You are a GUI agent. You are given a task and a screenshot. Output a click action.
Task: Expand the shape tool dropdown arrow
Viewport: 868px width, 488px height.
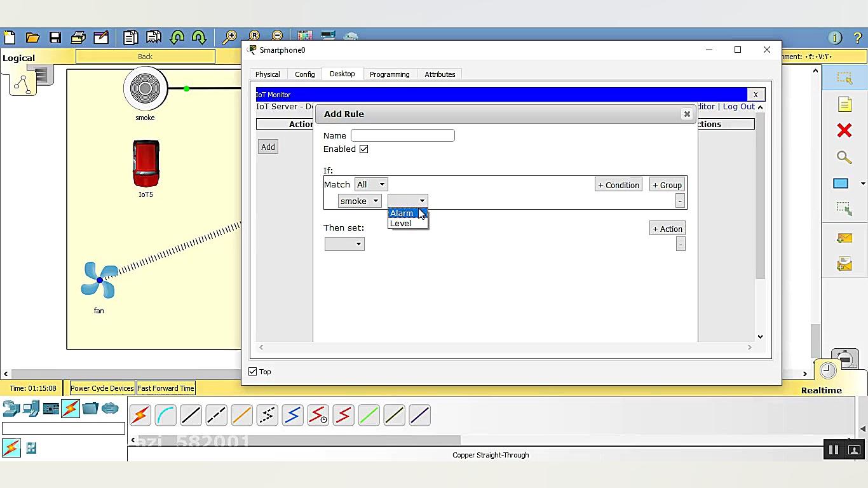coord(862,184)
